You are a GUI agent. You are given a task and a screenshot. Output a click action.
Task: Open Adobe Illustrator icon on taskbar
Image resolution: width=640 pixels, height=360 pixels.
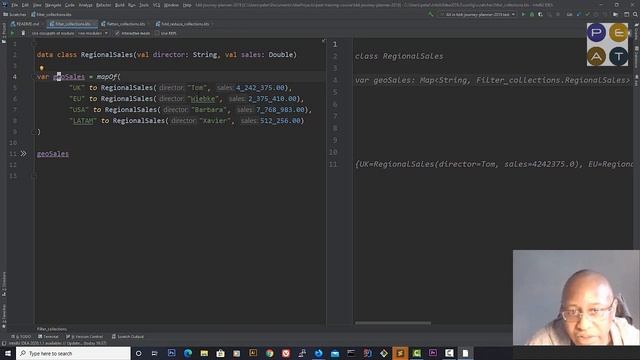[x=253, y=353]
